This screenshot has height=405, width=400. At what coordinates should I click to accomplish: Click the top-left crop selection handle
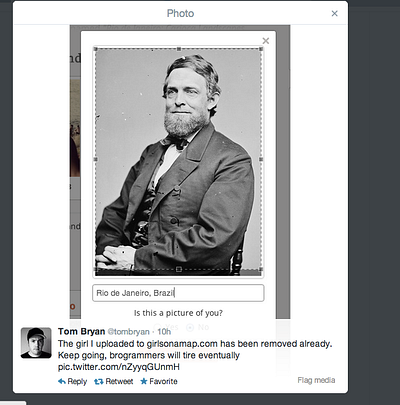coord(96,49)
